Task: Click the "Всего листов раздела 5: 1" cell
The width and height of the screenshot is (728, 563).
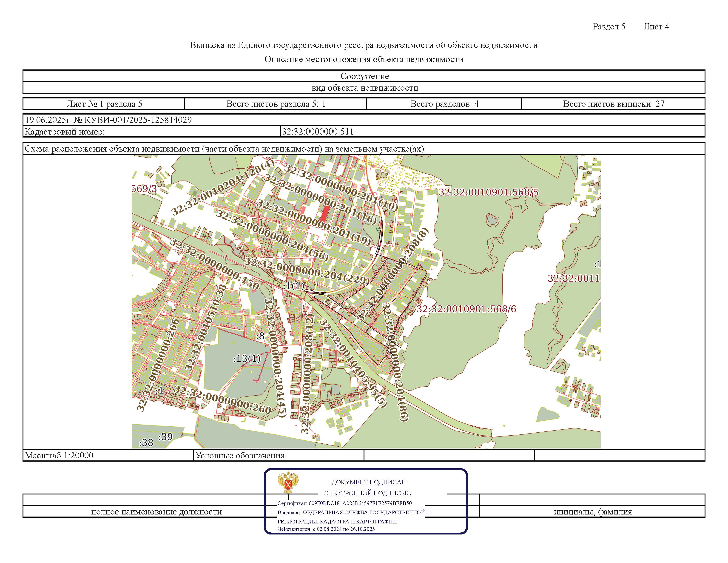Action: (276, 104)
